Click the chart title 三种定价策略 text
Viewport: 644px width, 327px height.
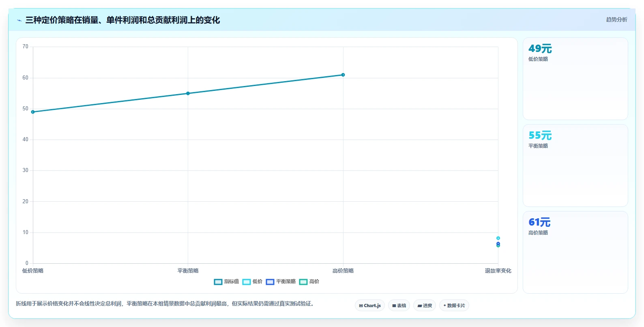(x=122, y=20)
